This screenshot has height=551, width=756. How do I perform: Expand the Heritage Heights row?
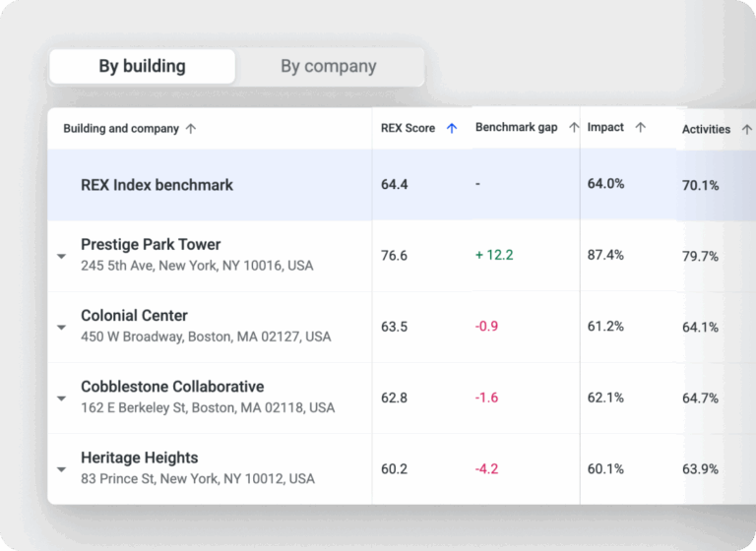click(62, 469)
